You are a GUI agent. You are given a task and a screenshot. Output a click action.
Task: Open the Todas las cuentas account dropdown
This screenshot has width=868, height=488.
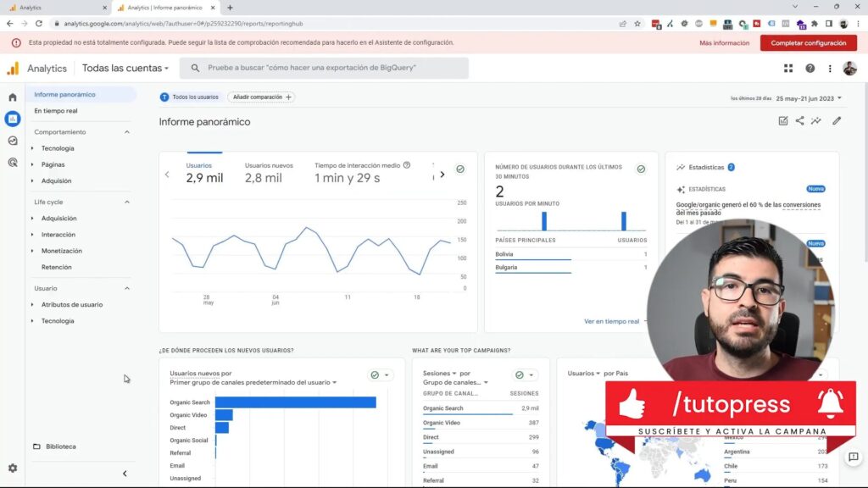pyautogui.click(x=125, y=68)
